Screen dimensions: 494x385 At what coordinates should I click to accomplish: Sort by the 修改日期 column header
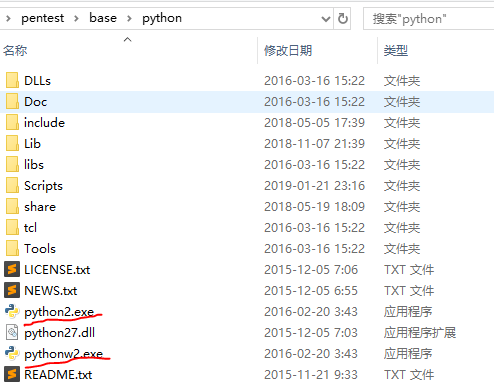(x=288, y=51)
